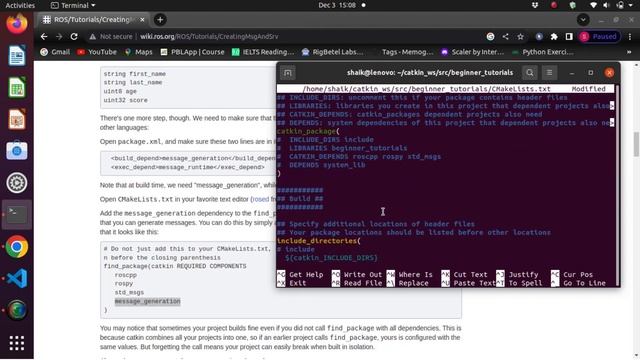Image resolution: width=640 pixels, height=360 pixels.
Task: Open Chrome extensions puzzle icon
Action: 554,36
